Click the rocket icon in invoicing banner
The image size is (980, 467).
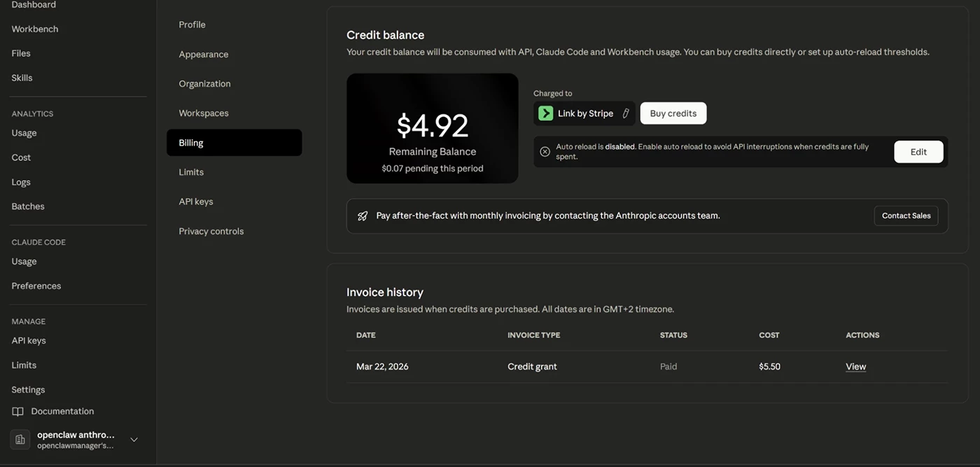coord(363,216)
